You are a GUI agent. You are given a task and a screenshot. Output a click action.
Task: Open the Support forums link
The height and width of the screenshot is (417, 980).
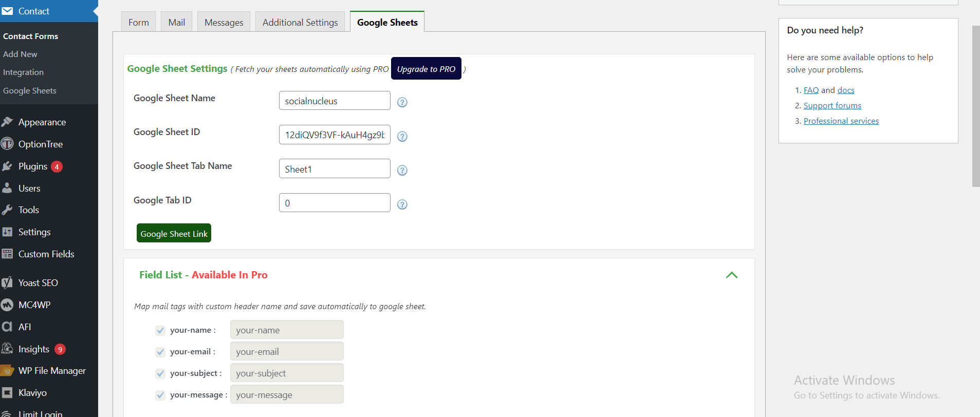click(833, 105)
